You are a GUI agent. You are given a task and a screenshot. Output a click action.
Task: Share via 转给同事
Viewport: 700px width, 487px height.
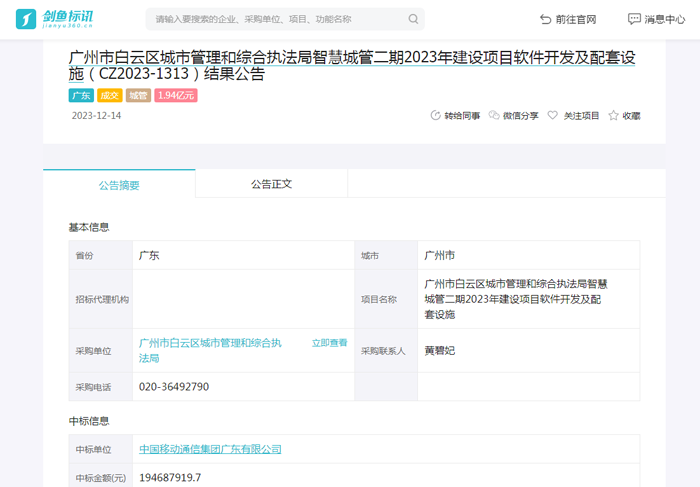pos(462,116)
